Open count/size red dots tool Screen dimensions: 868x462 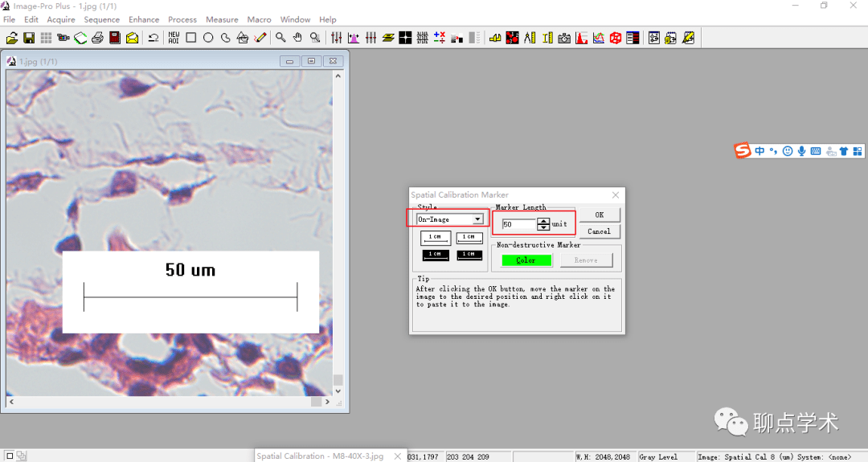point(513,38)
